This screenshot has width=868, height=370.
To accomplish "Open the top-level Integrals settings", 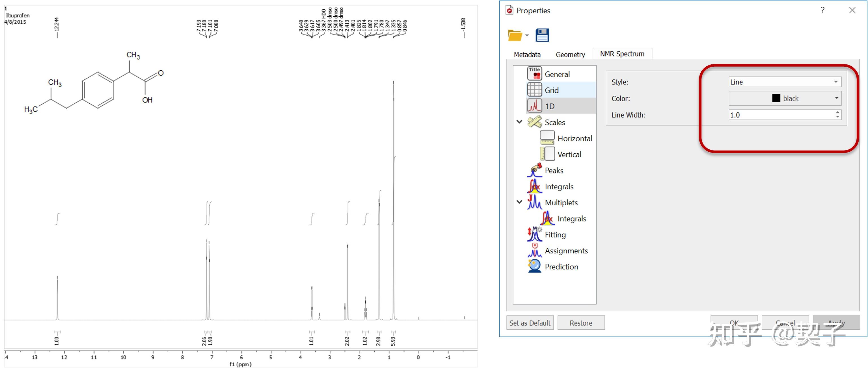I will coord(559,186).
